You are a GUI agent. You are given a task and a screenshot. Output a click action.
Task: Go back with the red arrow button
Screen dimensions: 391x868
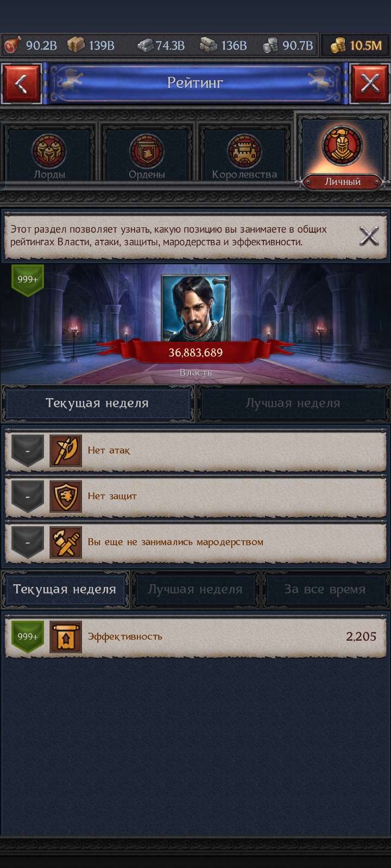coord(21,83)
